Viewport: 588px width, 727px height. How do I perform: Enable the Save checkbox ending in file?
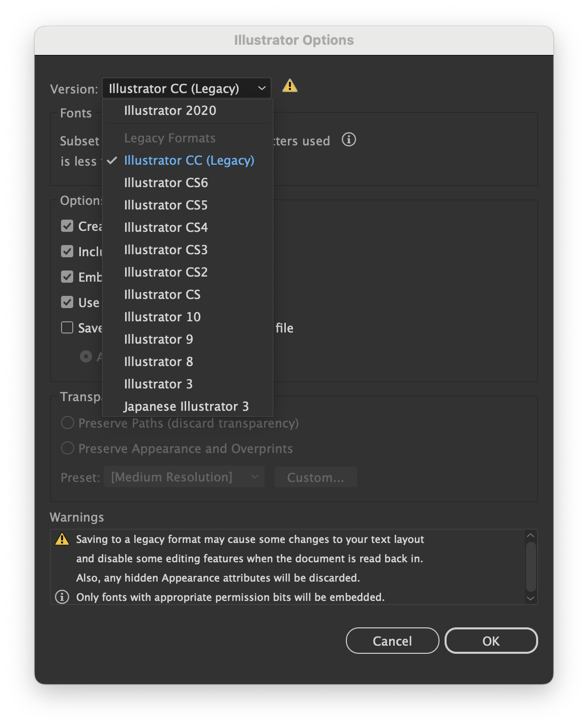67,327
